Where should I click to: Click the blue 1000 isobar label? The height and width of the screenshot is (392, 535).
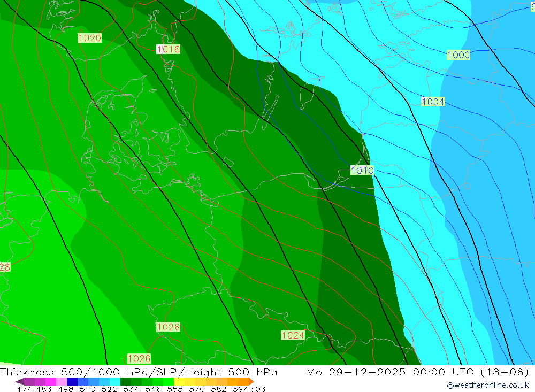458,55
